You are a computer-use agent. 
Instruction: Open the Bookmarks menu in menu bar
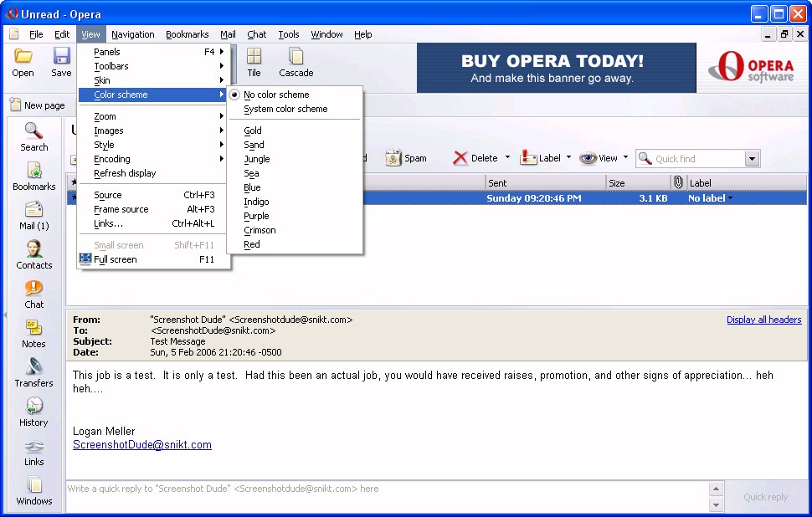[x=187, y=34]
